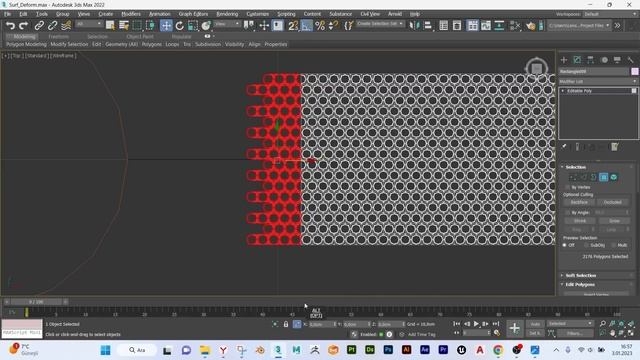Open the Graph Editors menu
The image size is (640, 360).
[x=193, y=14]
